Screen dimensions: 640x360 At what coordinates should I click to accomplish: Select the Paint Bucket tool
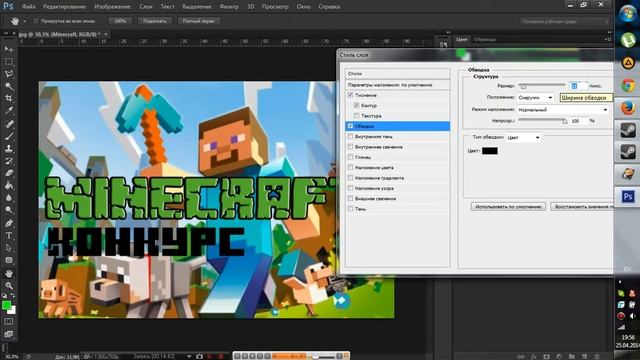(9, 185)
